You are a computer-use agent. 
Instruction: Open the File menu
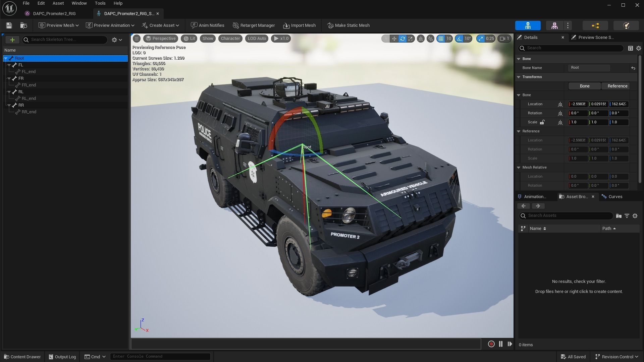(26, 3)
